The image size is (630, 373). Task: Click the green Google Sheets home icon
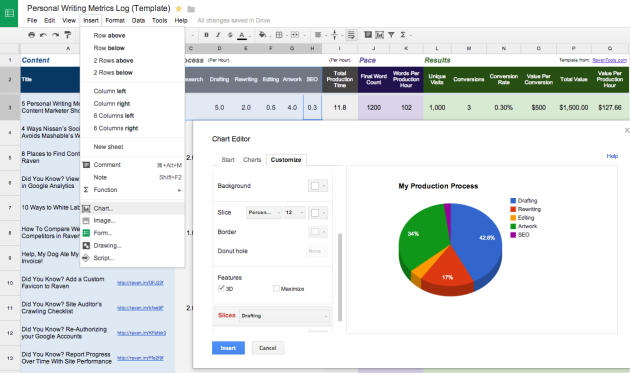point(9,13)
